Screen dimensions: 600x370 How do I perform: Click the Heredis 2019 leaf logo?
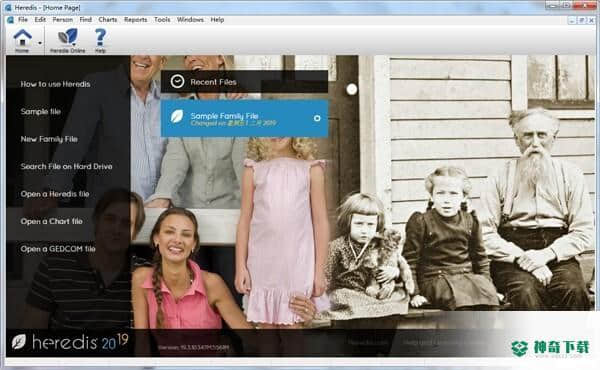tap(18, 341)
